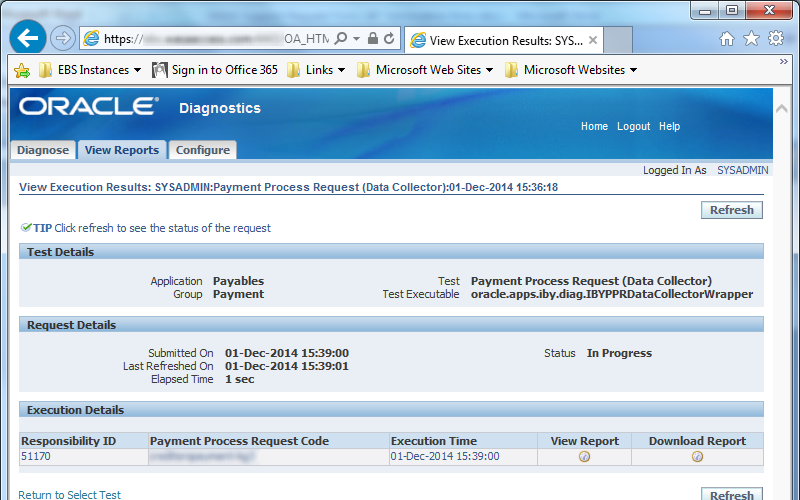Click the Download Report icon for 51170
The height and width of the screenshot is (500, 800).
(x=697, y=457)
